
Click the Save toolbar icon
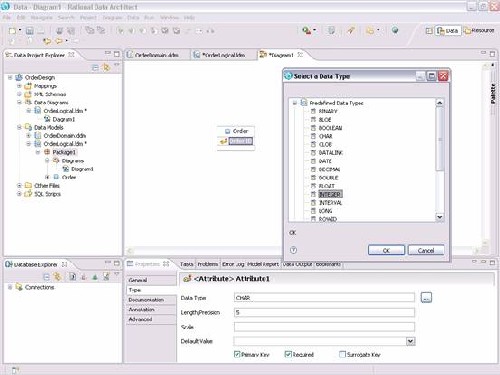coord(30,31)
